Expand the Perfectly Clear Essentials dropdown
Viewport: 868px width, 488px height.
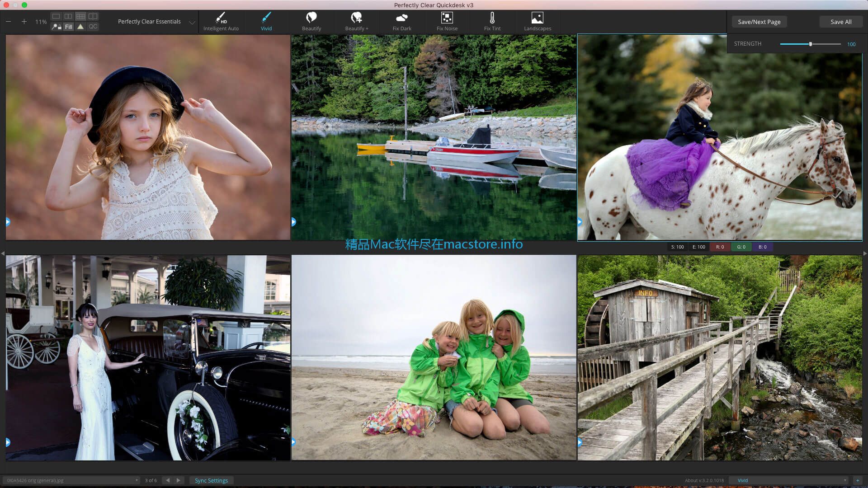(191, 21)
